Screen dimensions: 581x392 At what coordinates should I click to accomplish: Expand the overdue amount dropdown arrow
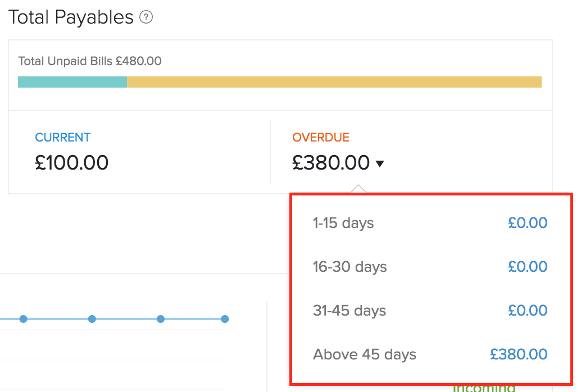click(x=380, y=164)
